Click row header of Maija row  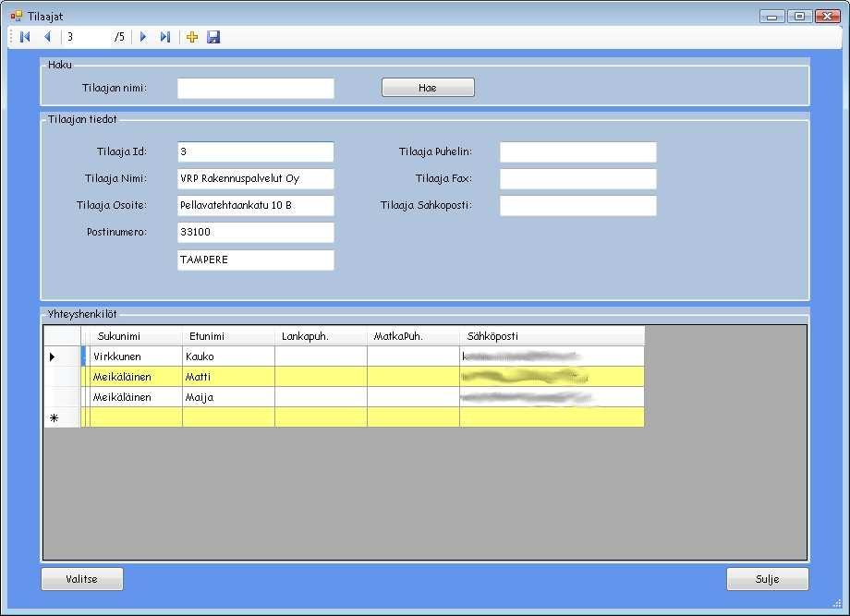62,397
